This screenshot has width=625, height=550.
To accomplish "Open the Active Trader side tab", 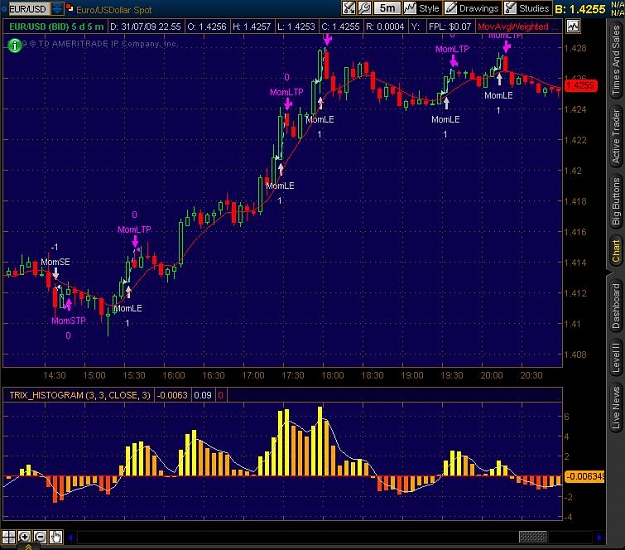I will coord(616,136).
